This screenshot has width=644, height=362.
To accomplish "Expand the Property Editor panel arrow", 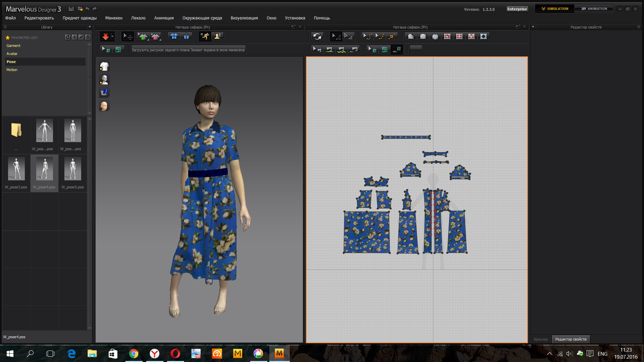I will [x=533, y=27].
